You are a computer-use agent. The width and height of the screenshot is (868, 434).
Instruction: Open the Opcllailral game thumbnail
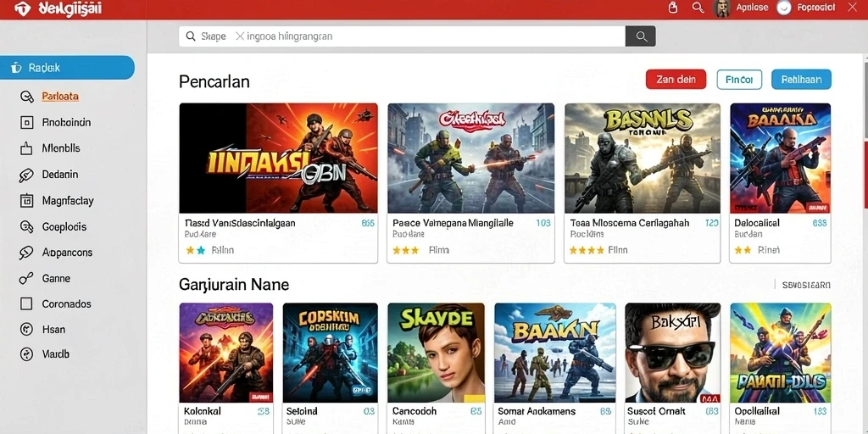(x=781, y=353)
